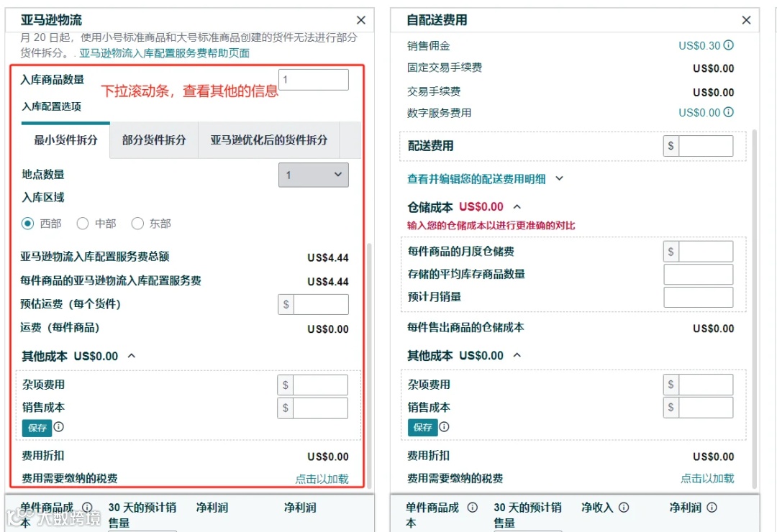Open 亚马逊物流入库配置服务费帮助页面 link

pos(164,53)
